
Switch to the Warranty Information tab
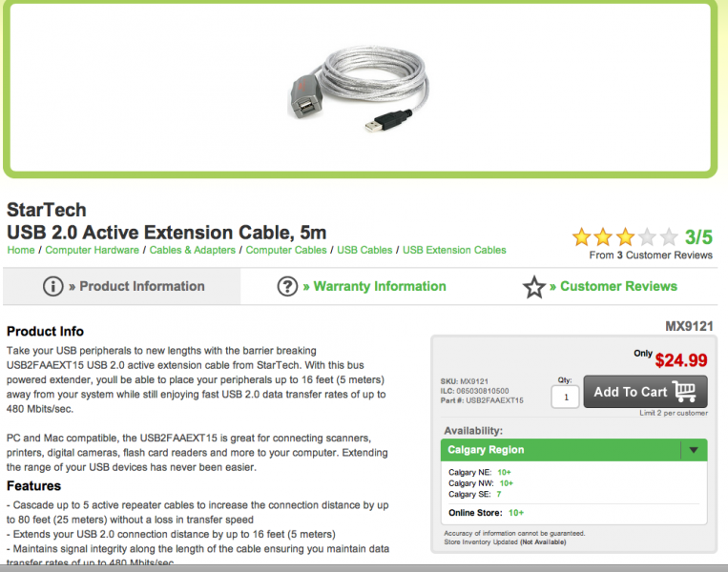click(362, 286)
